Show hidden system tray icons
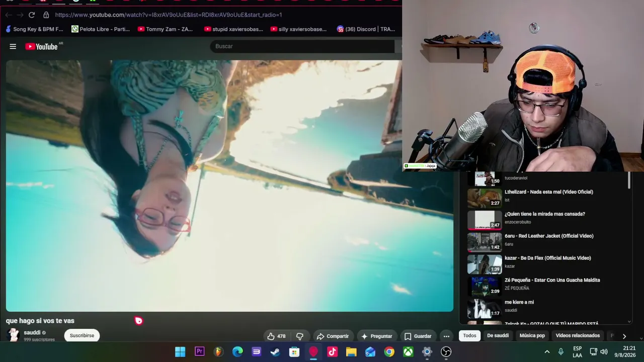This screenshot has height=362, width=644. 547,352
